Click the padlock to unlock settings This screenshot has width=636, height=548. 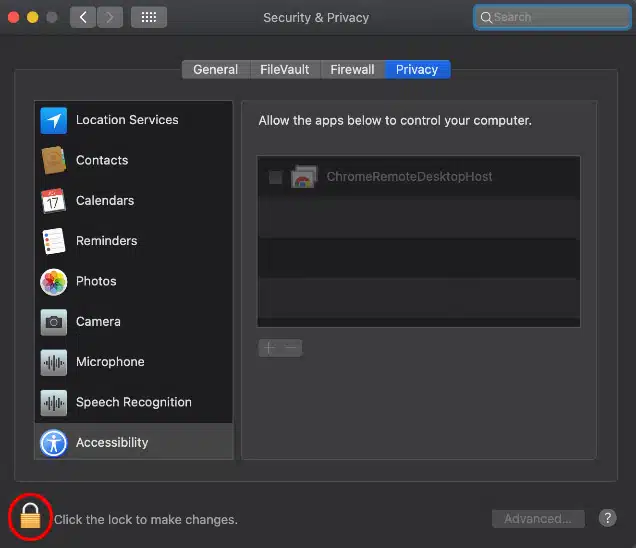click(30, 516)
